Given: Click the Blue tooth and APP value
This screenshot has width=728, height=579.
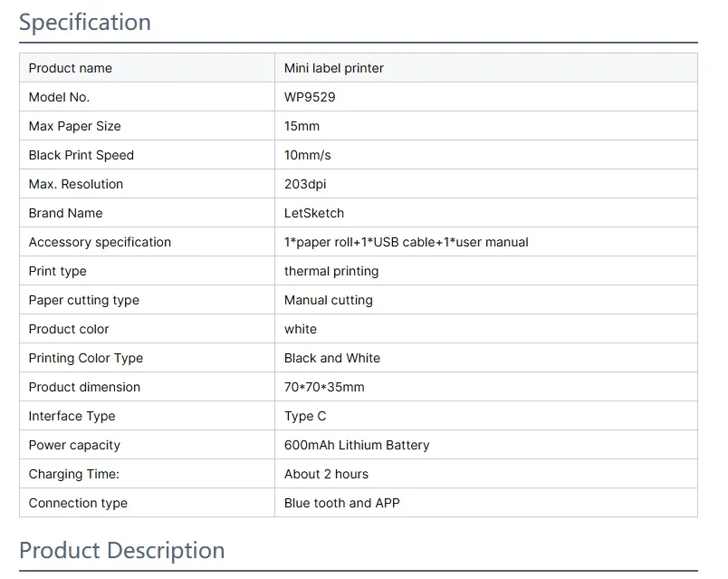Looking at the screenshot, I should [x=341, y=503].
